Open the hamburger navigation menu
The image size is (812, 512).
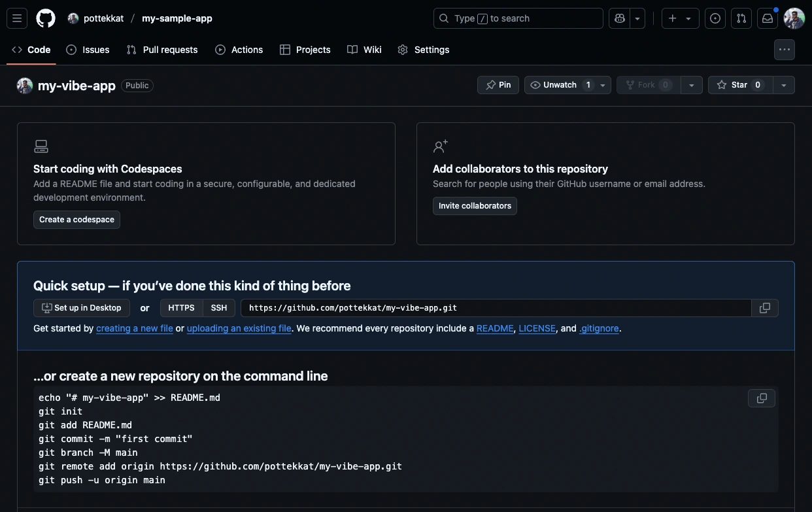pyautogui.click(x=18, y=18)
